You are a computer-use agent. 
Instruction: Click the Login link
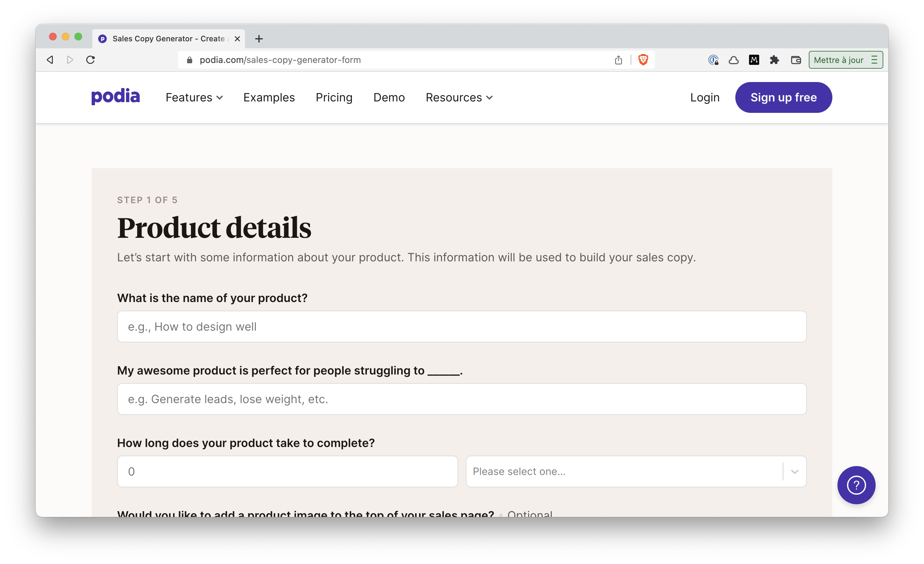(x=705, y=97)
